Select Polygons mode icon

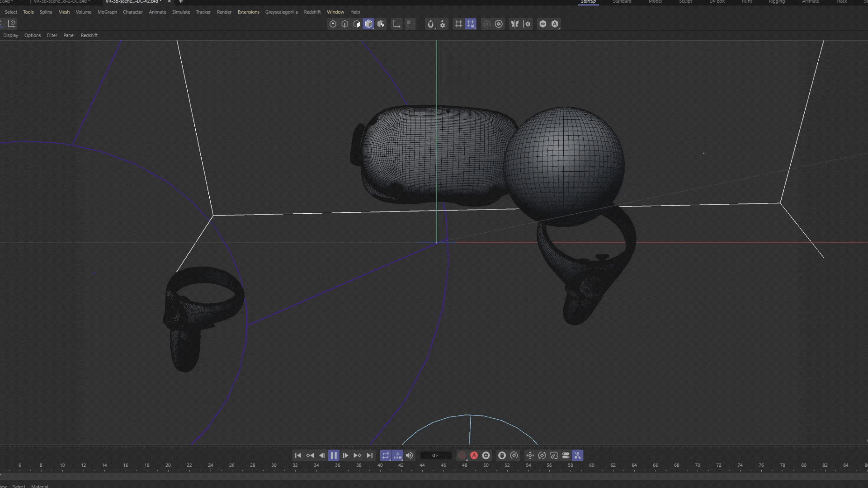coord(357,24)
